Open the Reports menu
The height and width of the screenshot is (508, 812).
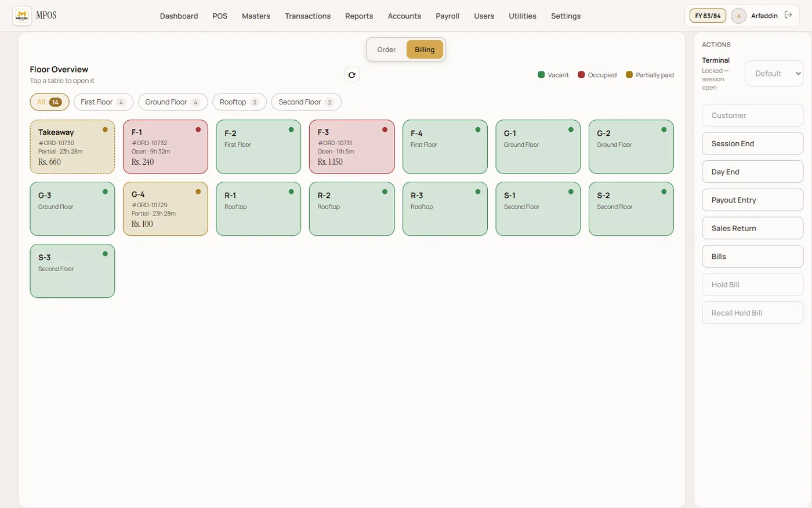[x=359, y=16]
